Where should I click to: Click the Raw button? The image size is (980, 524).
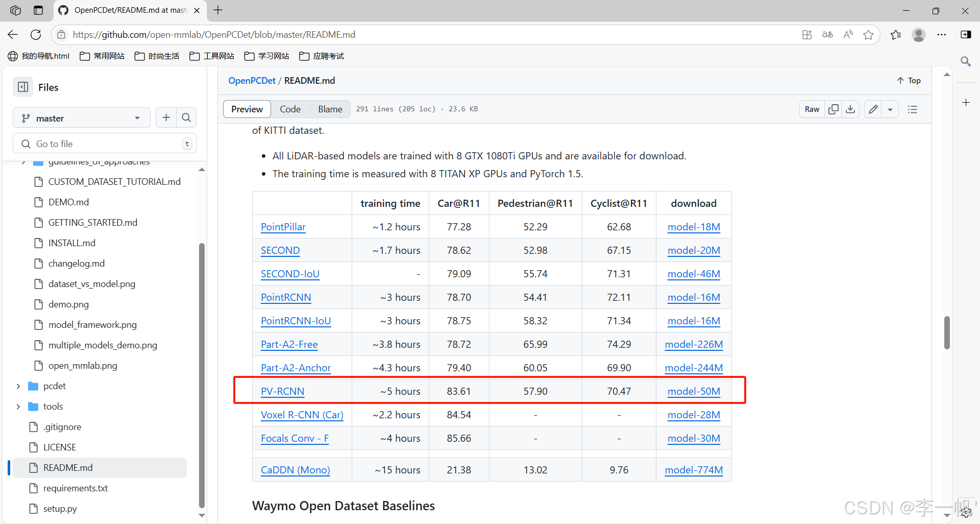click(812, 109)
